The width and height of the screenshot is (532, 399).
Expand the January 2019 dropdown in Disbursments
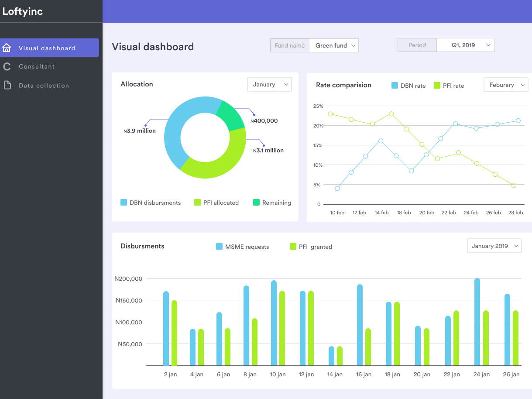(x=494, y=246)
